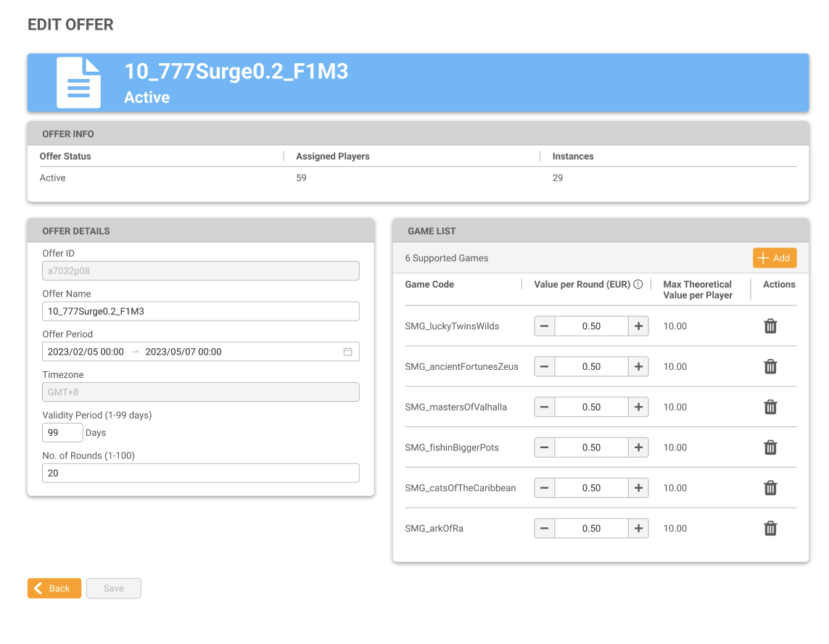Go back using the Back button
The height and width of the screenshot is (644, 829).
tap(54, 588)
